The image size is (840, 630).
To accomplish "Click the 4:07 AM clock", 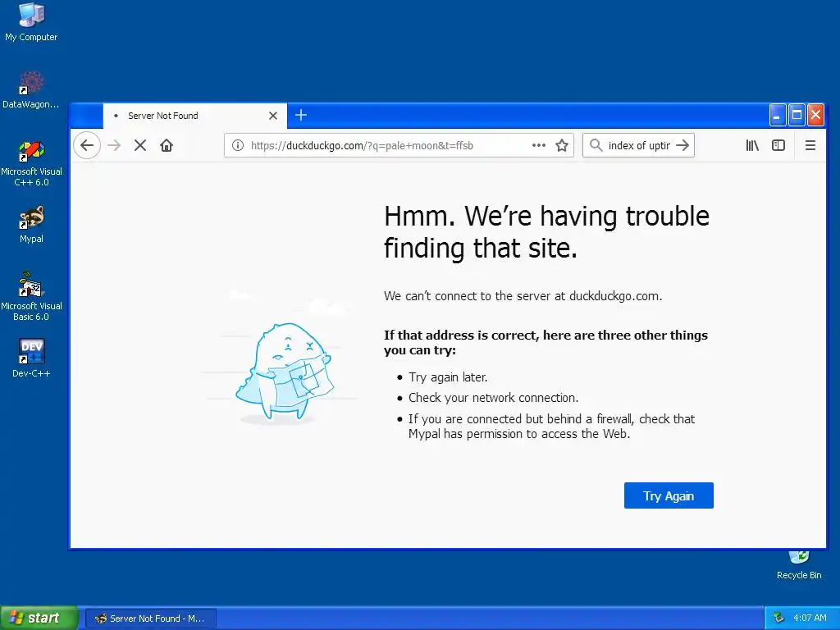I will [810, 618].
